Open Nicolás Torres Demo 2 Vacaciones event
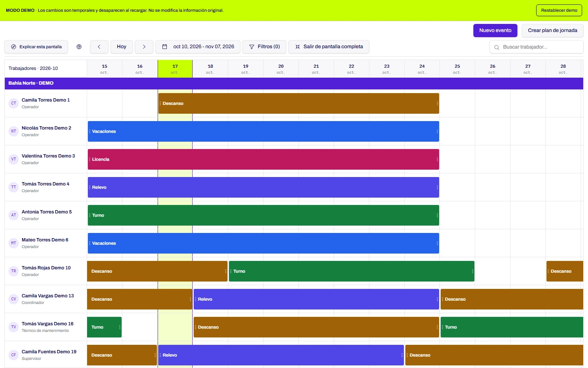This screenshot has width=588, height=368. click(263, 131)
